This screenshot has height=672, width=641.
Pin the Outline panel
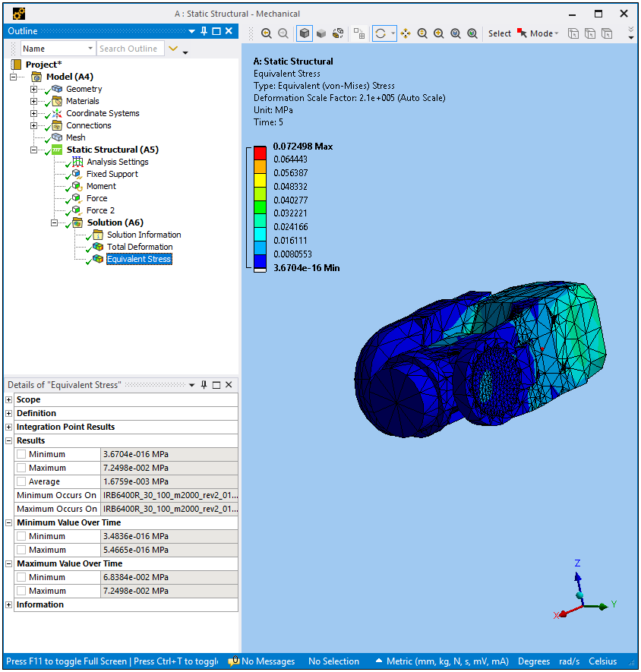tap(204, 31)
